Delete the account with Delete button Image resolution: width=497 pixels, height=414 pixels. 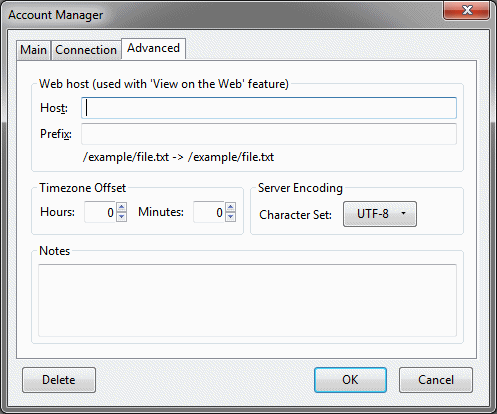pyautogui.click(x=59, y=380)
